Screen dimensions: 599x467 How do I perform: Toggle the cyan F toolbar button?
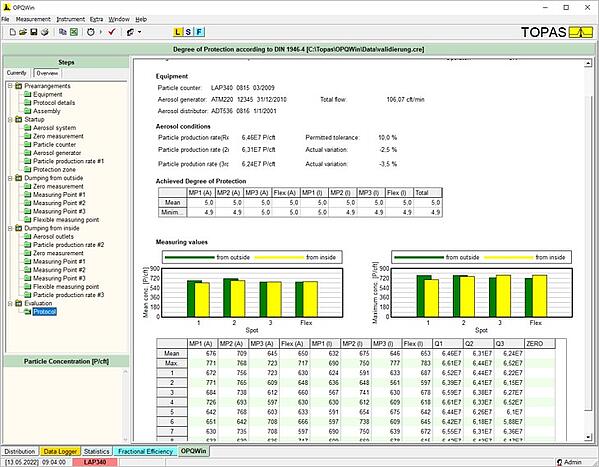click(199, 32)
